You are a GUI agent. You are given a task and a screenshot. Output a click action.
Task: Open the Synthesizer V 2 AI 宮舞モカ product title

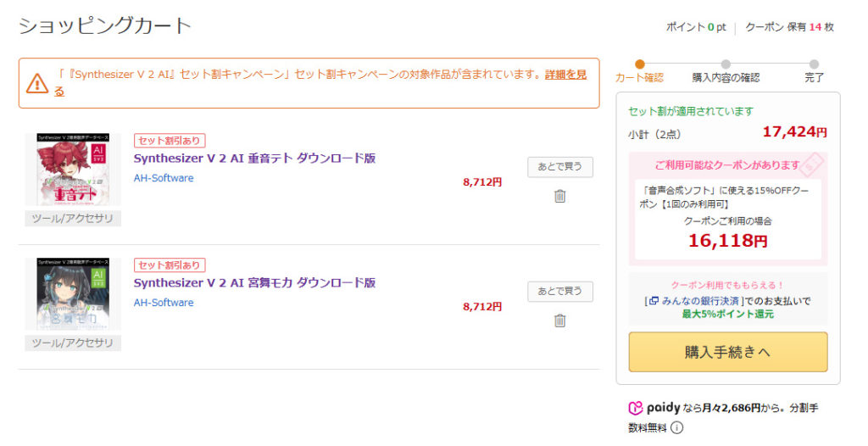254,282
